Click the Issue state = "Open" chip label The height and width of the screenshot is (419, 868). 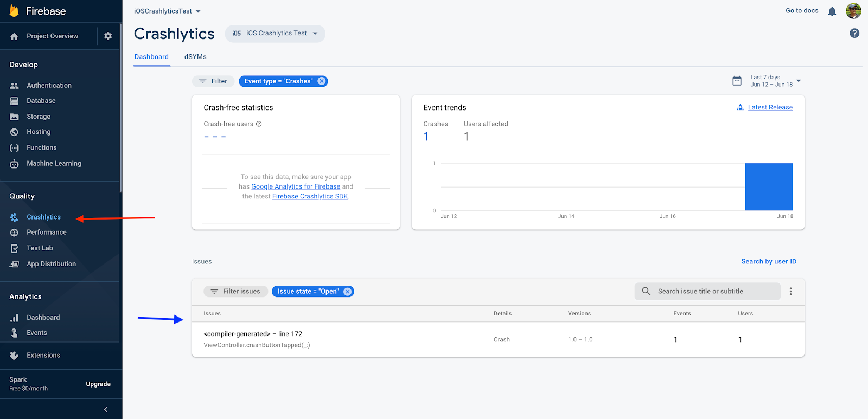coord(308,292)
